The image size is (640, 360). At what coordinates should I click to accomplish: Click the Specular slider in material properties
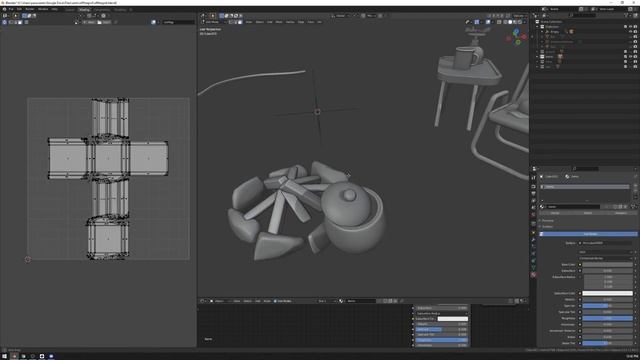[607, 306]
